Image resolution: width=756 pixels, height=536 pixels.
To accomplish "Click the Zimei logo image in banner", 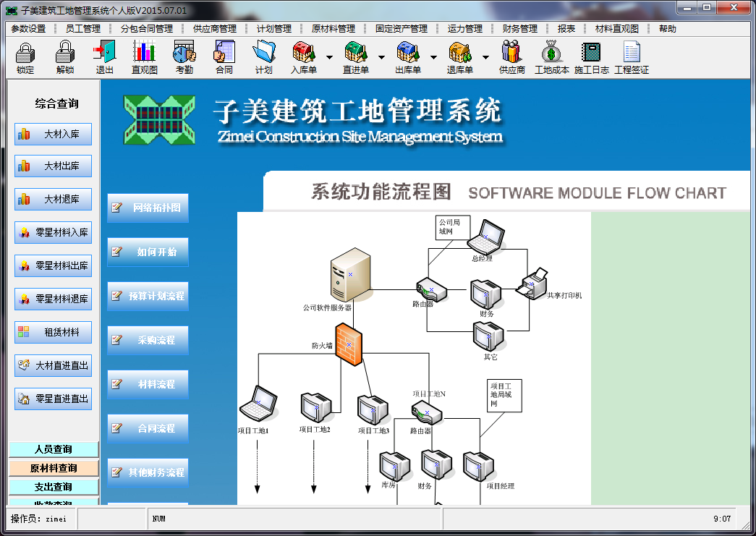I will pyautogui.click(x=160, y=119).
